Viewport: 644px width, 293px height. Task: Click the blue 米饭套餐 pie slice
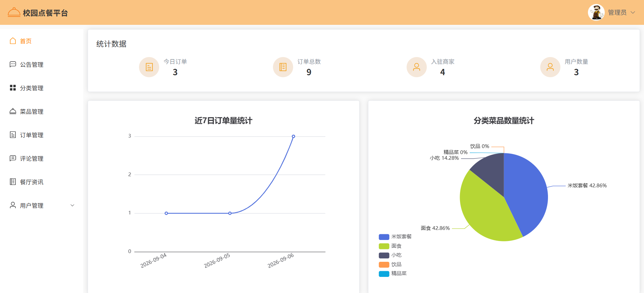click(x=525, y=193)
